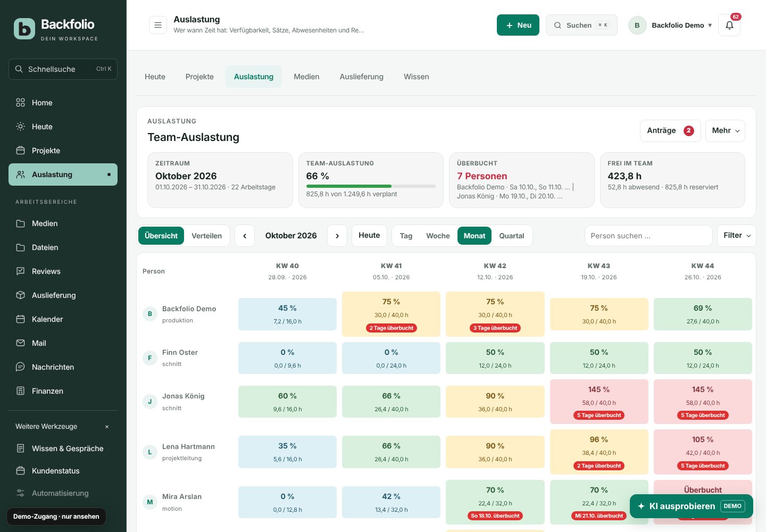Viewport: 766px width, 532px height.
Task: Expand the Mehr dropdown
Action: 725,131
